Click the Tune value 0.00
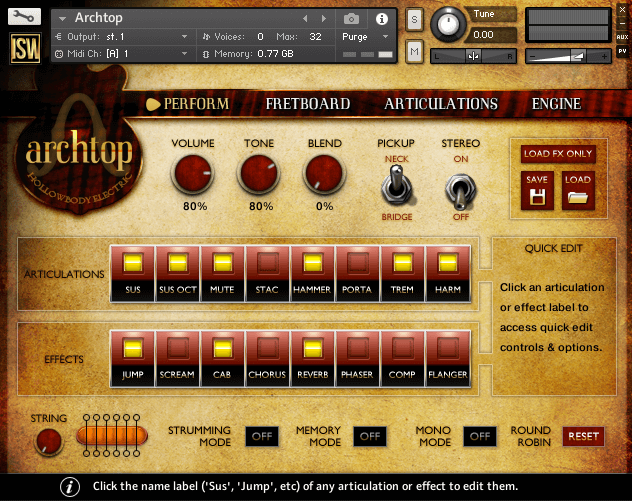The height and width of the screenshot is (501, 632). click(x=483, y=35)
